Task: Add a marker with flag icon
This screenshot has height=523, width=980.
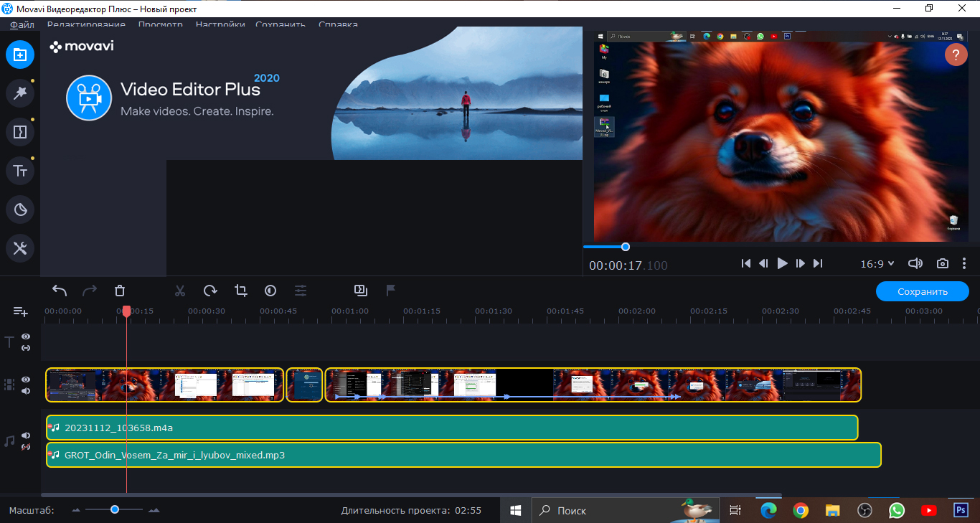Action: [391, 291]
